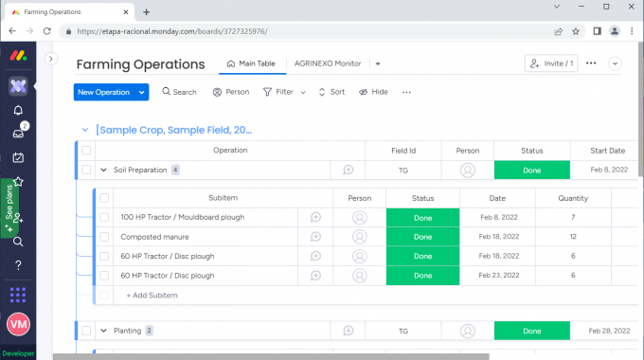Viewport: 644px width, 360px height.
Task: Toggle the Hide columns eye
Action: [x=373, y=92]
